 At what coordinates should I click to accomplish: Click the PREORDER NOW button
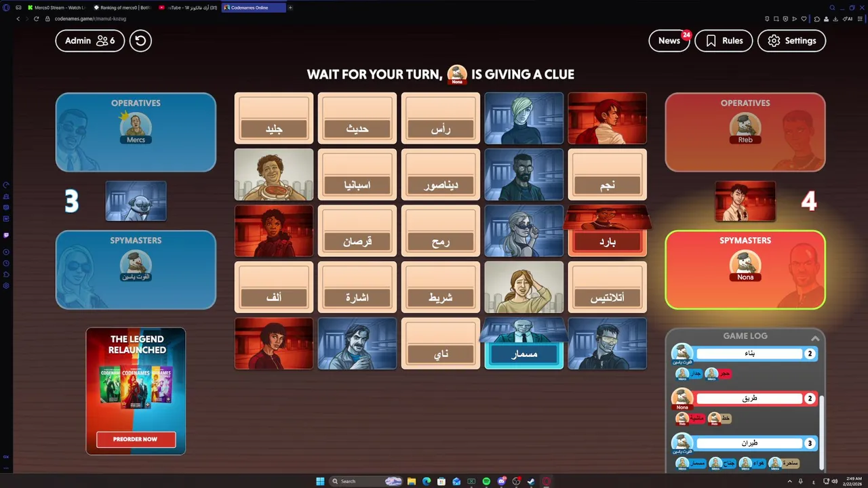pyautogui.click(x=136, y=439)
